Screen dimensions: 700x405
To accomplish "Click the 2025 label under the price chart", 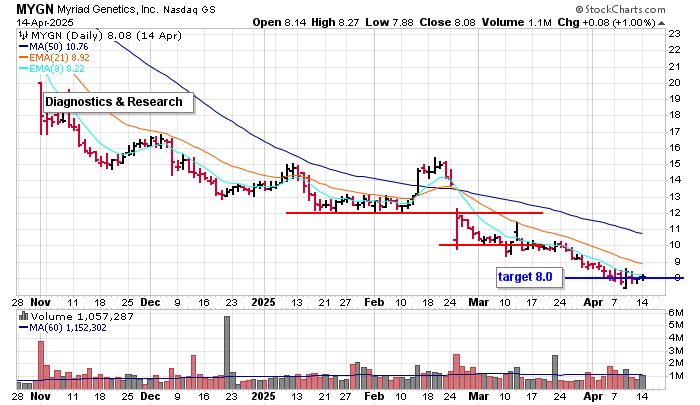I will 263,302.
